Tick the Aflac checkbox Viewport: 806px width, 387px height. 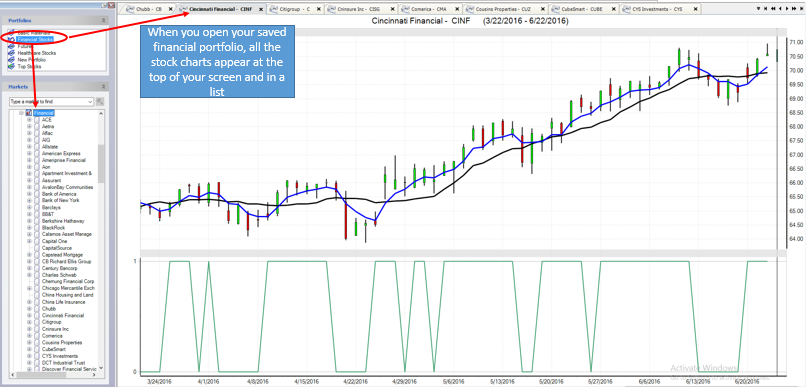pos(36,133)
